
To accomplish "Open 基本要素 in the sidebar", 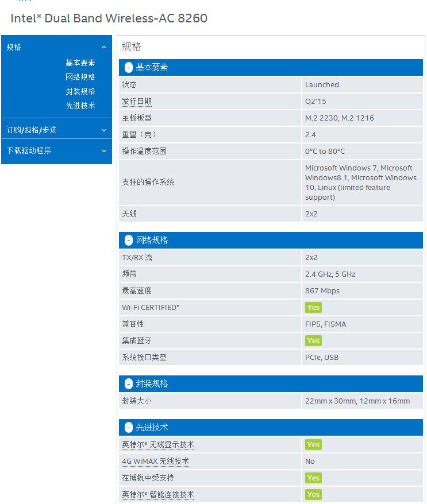I will pos(80,63).
